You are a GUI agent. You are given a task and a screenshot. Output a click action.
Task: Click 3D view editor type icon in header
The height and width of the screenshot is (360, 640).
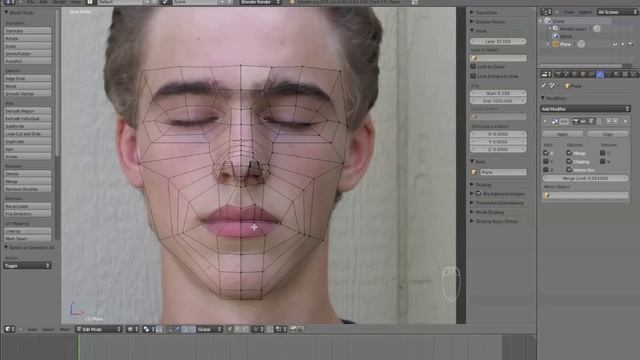coord(9,329)
